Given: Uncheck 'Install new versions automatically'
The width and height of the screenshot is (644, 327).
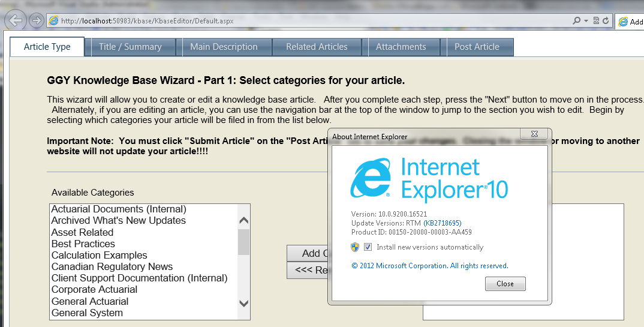Looking at the screenshot, I should [368, 247].
